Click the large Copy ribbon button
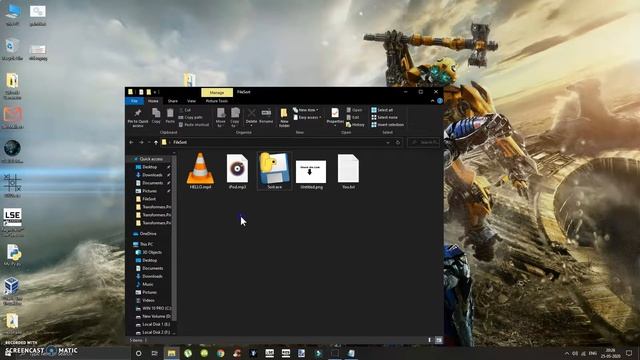This screenshot has height=360, width=640. click(156, 116)
